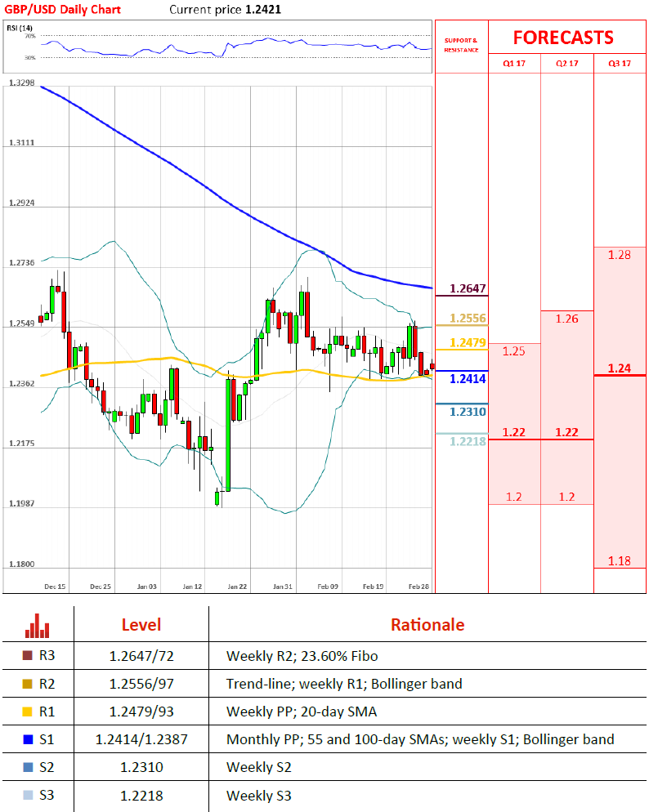649x812 pixels.
Task: Click the S2 steel blue color swatch
Action: (28, 767)
